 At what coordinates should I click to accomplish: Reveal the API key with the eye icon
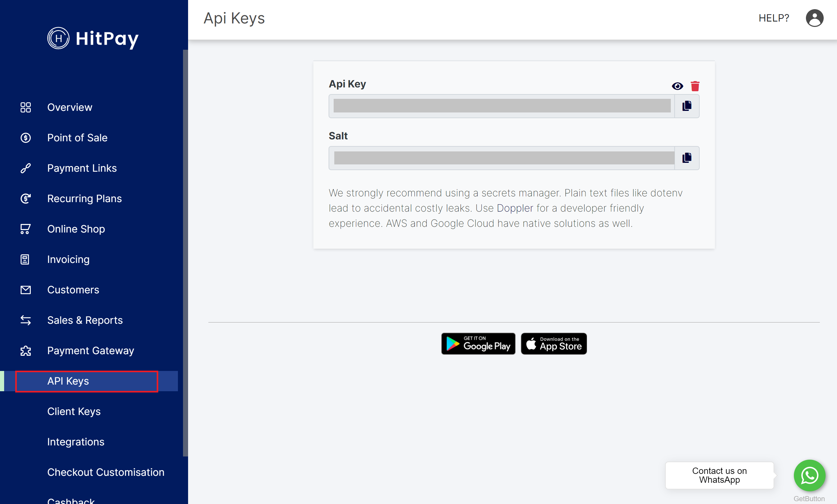coord(677,86)
